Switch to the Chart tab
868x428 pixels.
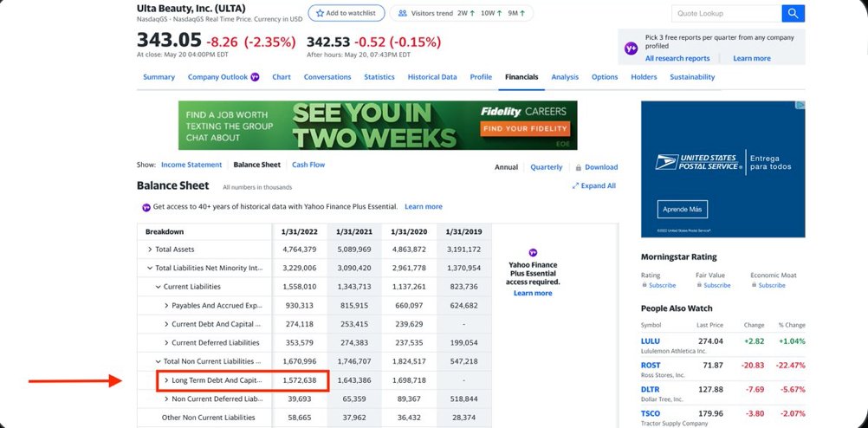pos(282,77)
